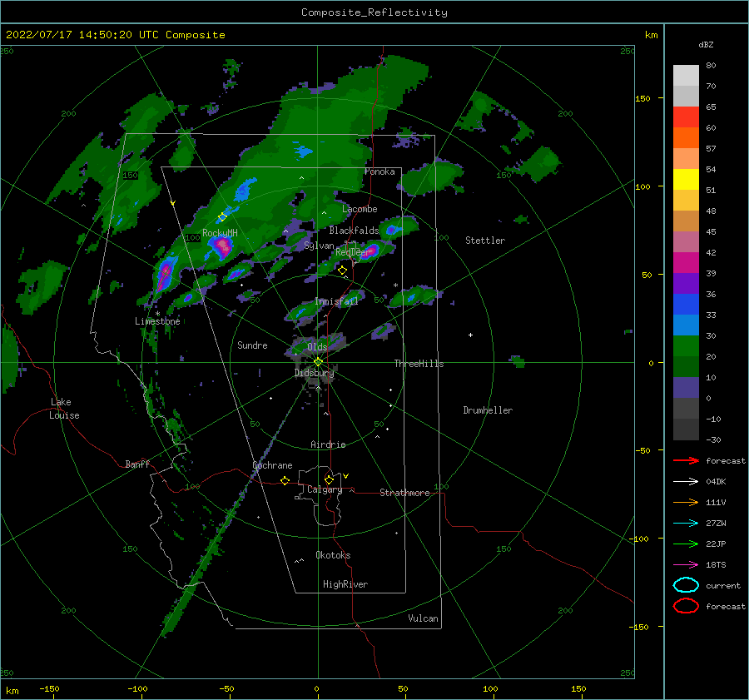Viewport: 749px width, 700px height.
Task: Click the km unit label at bottom left
Action: tap(12, 691)
